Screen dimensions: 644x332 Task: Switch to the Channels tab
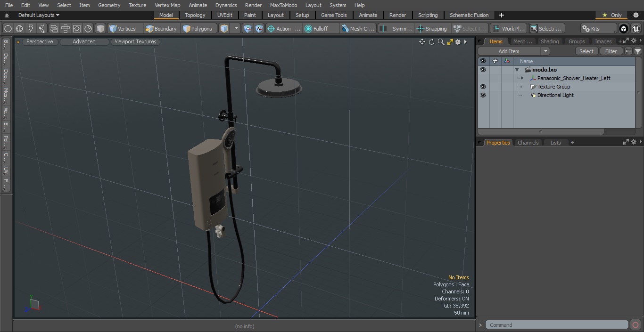528,143
